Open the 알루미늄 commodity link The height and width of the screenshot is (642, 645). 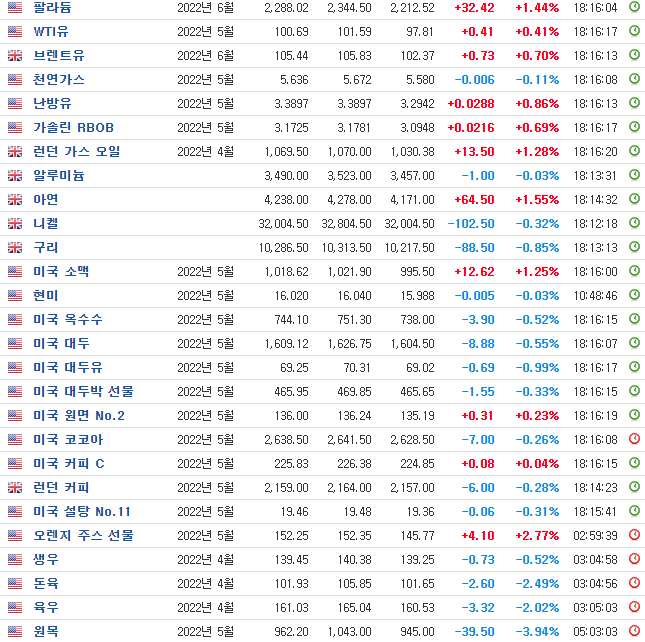pyautogui.click(x=59, y=175)
